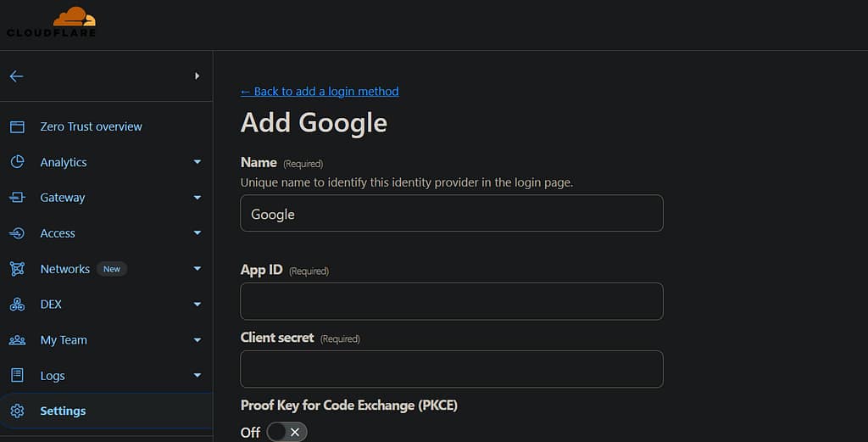
Task: Click the Client secret input field
Action: coord(451,369)
